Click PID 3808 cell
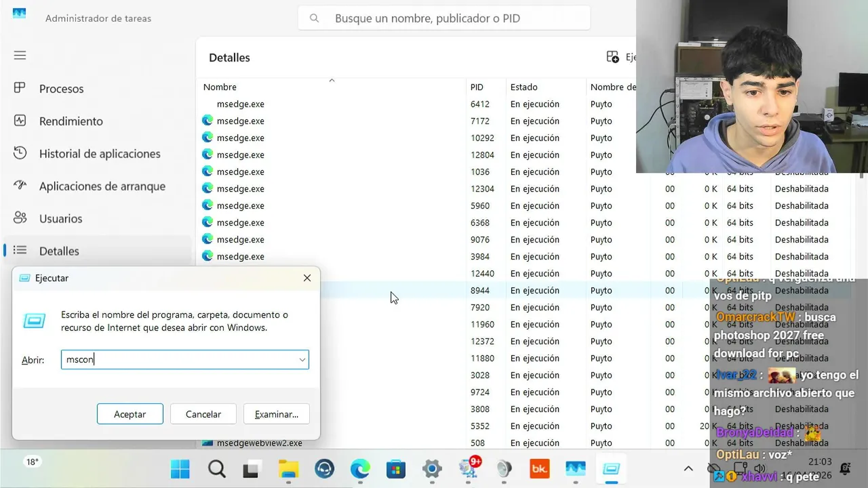 [480, 409]
